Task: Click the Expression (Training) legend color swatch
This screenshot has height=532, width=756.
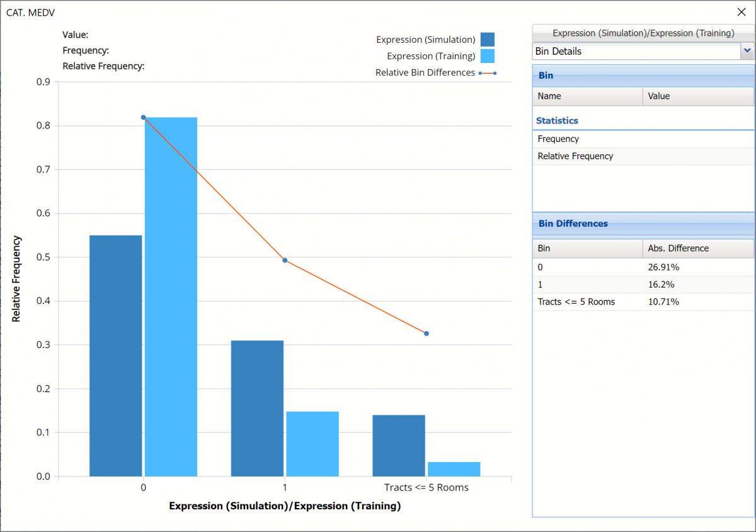Action: click(487, 56)
